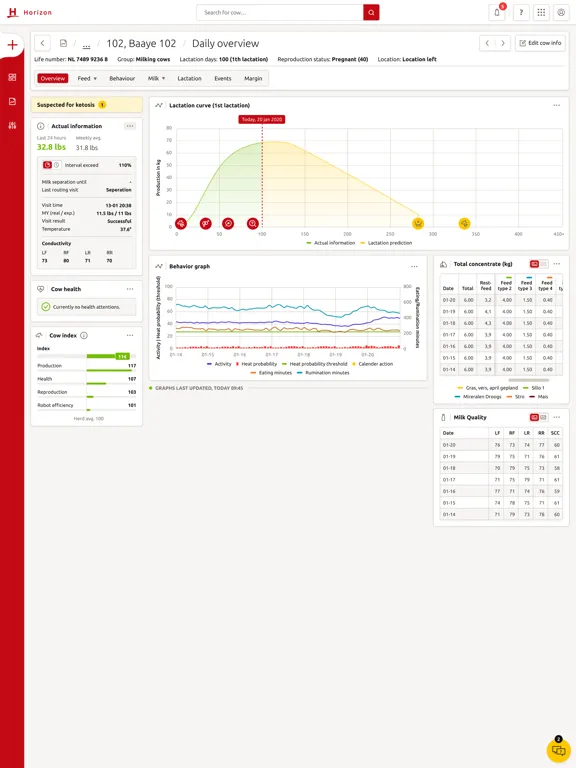Image resolution: width=576 pixels, height=768 pixels.
Task: Click the insemination gender symbol marker
Action: pos(206,224)
